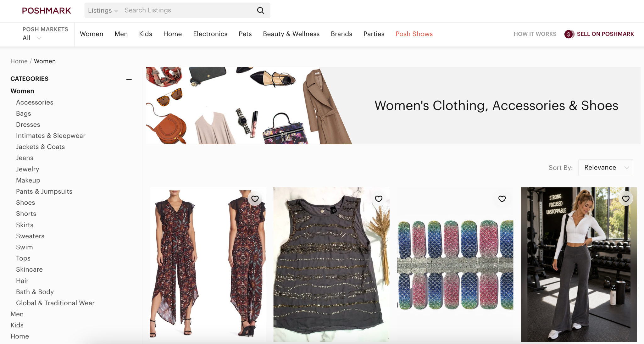Like the gray flare pants listing
Image resolution: width=644 pixels, height=344 pixels.
626,199
